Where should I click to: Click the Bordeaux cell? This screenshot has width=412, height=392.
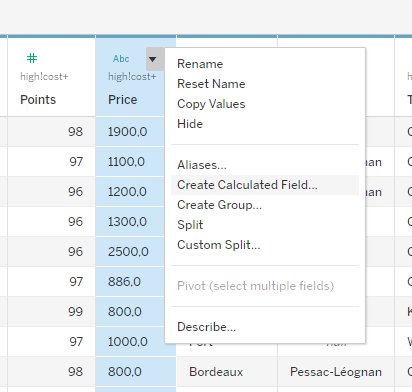(227, 372)
